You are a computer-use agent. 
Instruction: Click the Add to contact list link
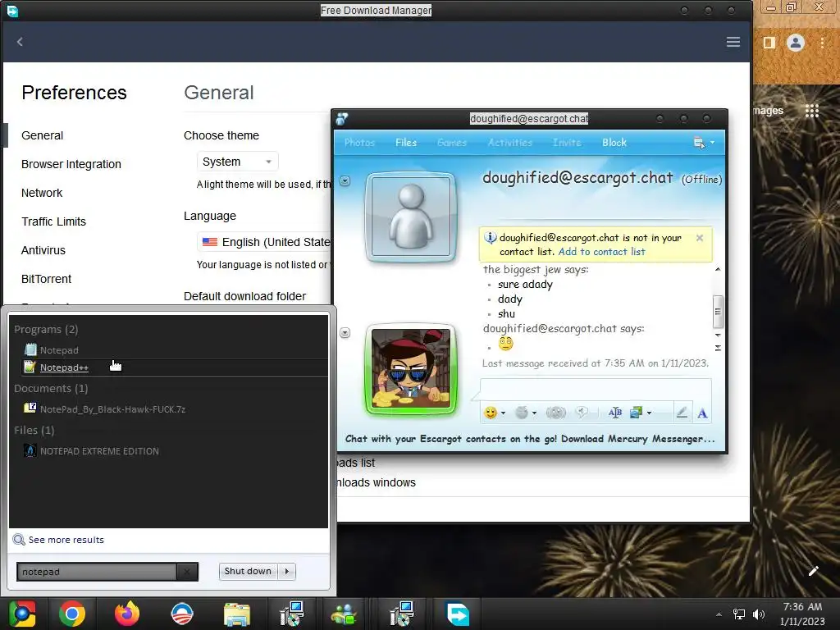click(601, 252)
